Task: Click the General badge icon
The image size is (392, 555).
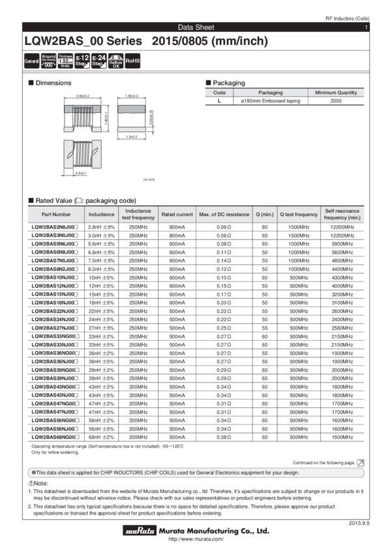Action: 31,61
